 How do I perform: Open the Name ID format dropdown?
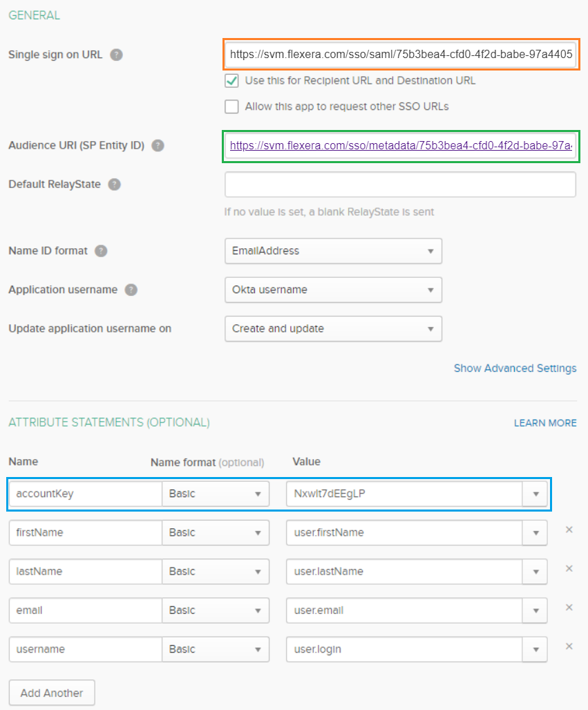coord(333,251)
